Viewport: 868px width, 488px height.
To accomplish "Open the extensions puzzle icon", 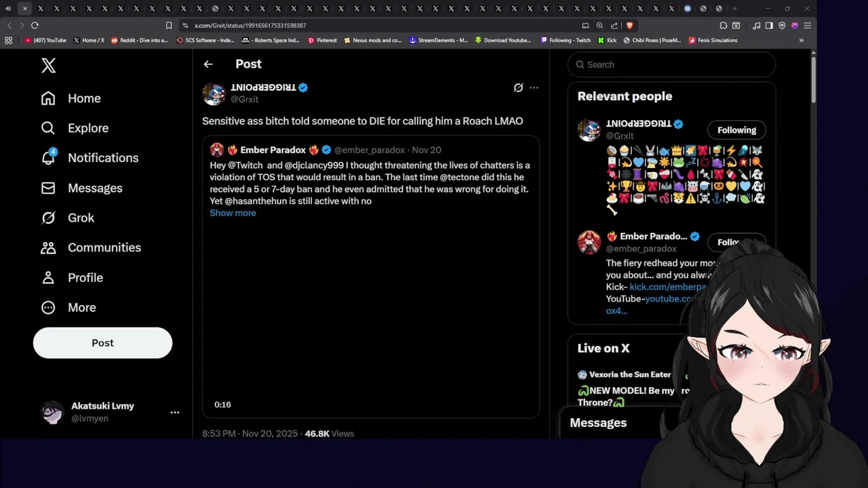I will tap(723, 25).
